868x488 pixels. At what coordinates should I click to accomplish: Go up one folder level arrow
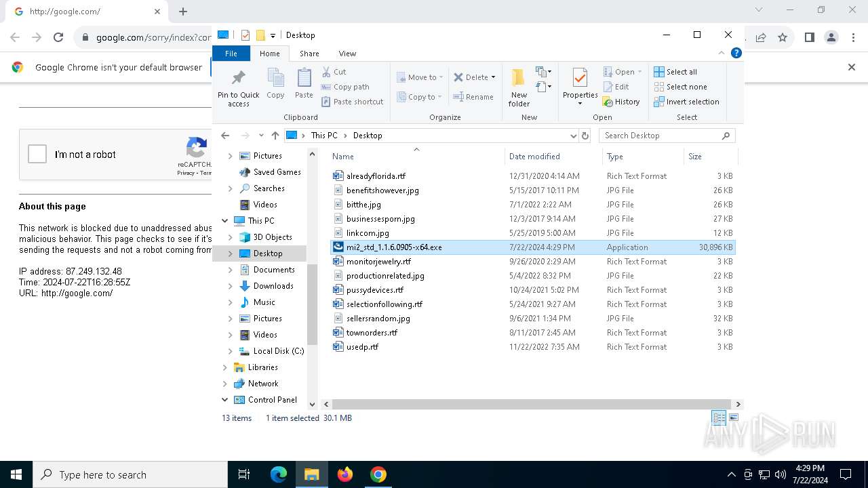(275, 136)
